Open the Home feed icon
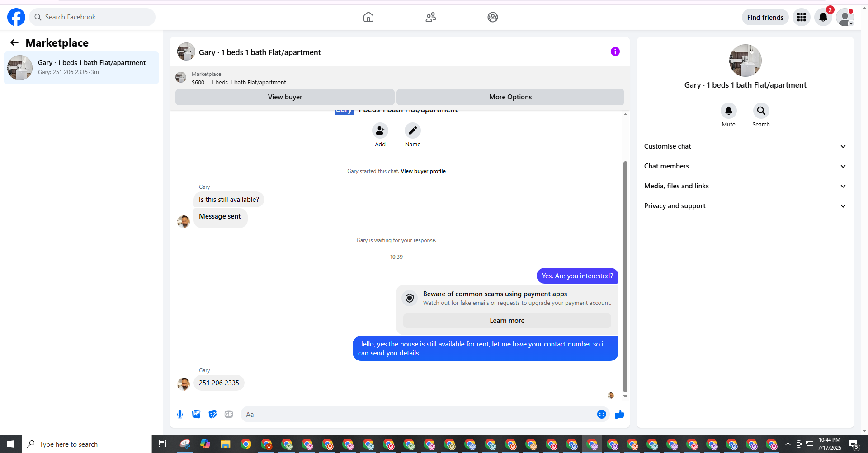Screen dimensions: 868x453 tap(368, 17)
